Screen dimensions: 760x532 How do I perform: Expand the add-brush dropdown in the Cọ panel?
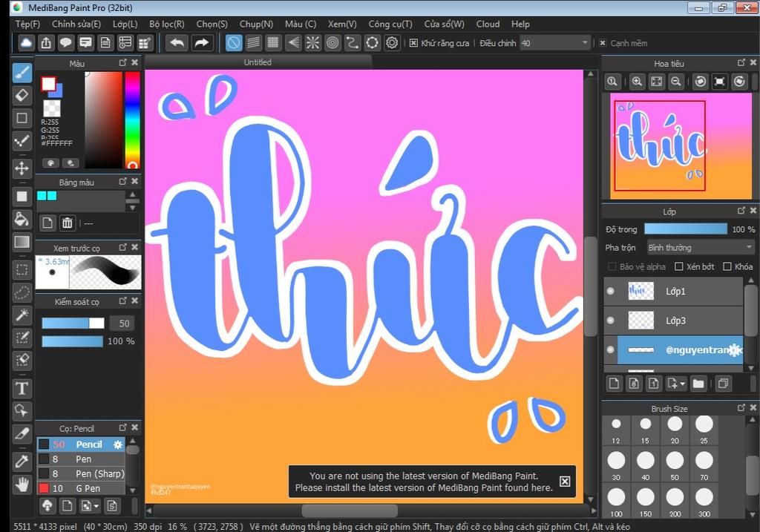tap(96, 506)
